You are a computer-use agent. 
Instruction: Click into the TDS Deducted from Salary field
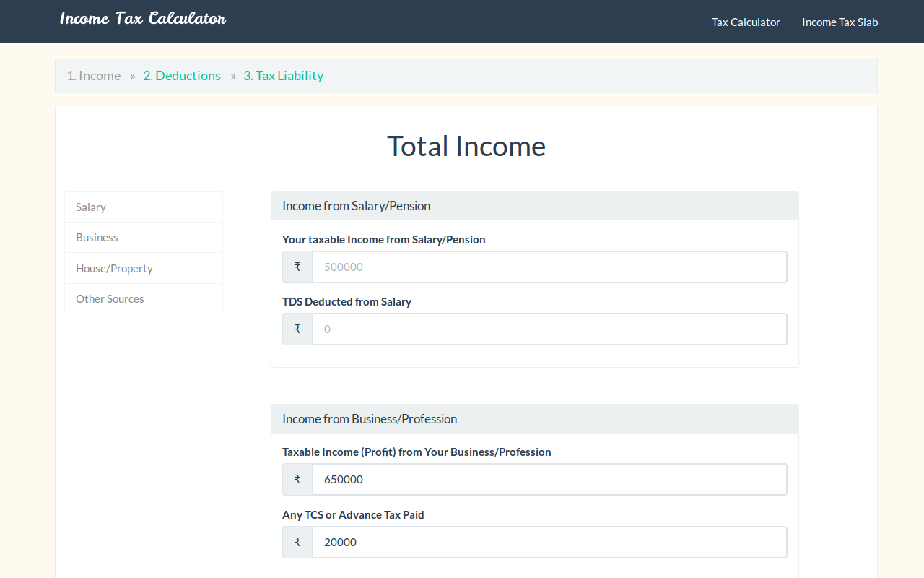tap(549, 329)
